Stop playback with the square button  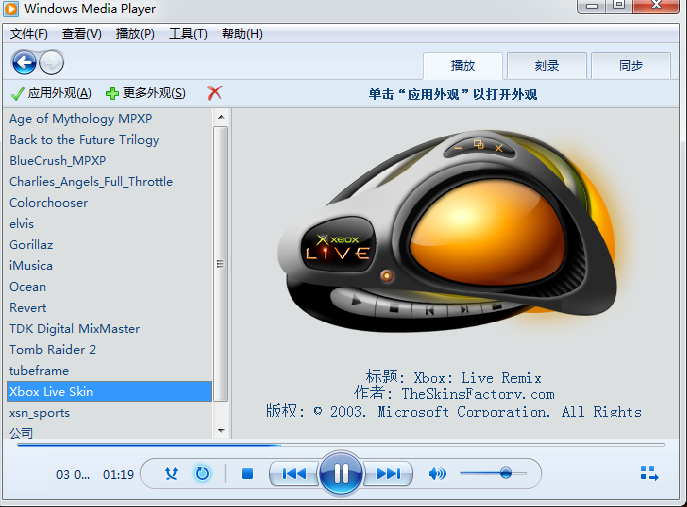[x=248, y=474]
